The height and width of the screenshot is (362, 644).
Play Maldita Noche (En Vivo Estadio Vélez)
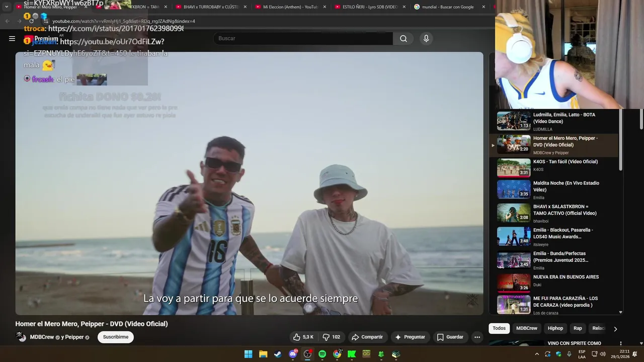click(553, 190)
